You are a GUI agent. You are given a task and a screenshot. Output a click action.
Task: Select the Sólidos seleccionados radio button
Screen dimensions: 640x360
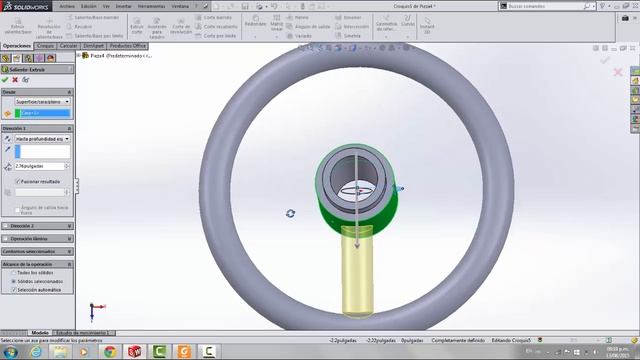pyautogui.click(x=14, y=281)
